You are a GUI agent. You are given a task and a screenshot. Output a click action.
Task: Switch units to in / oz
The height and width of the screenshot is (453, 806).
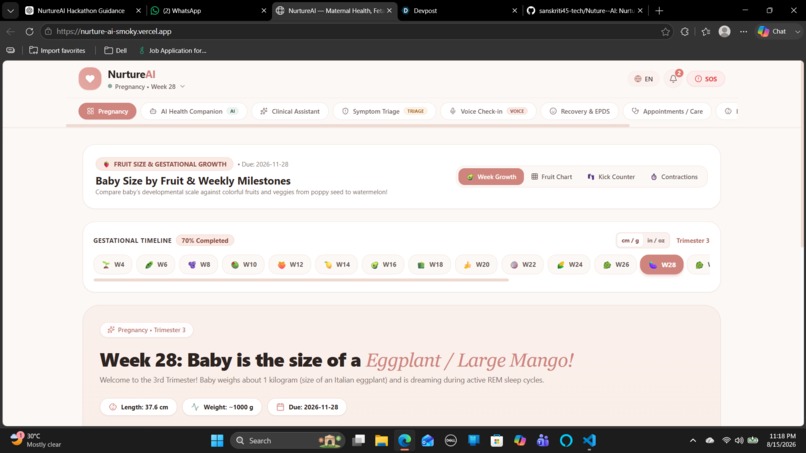655,240
